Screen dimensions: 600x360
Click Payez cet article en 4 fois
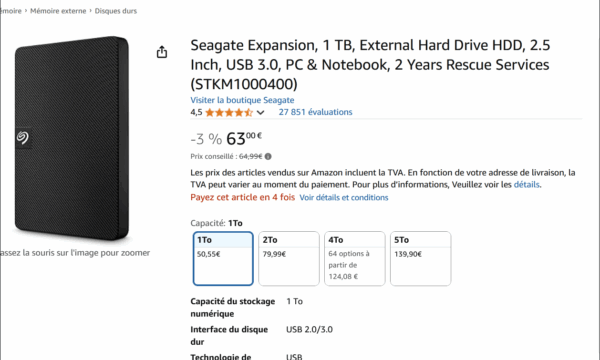(243, 197)
